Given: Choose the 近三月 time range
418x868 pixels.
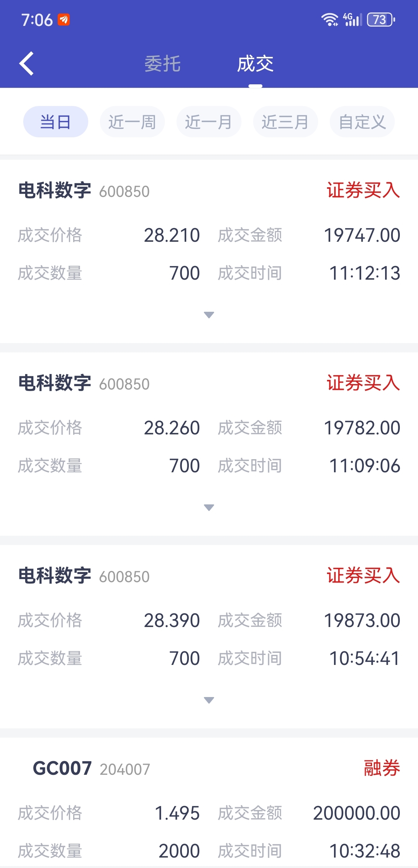Looking at the screenshot, I should 286,122.
